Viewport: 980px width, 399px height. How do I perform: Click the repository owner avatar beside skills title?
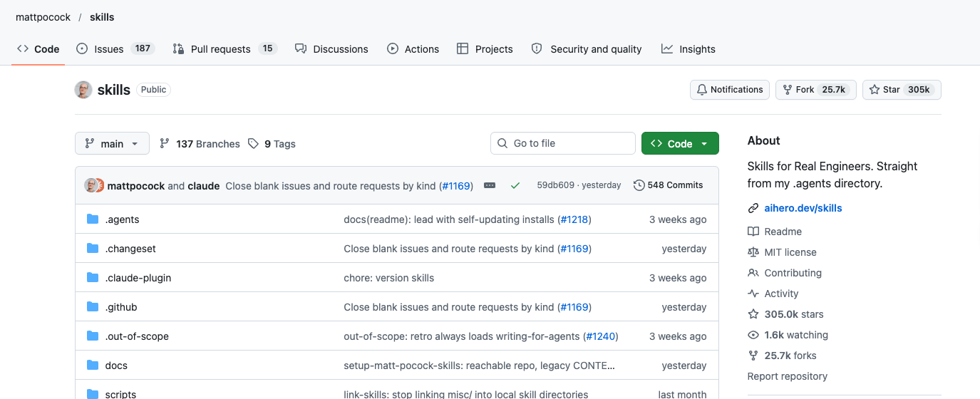pyautogui.click(x=83, y=90)
